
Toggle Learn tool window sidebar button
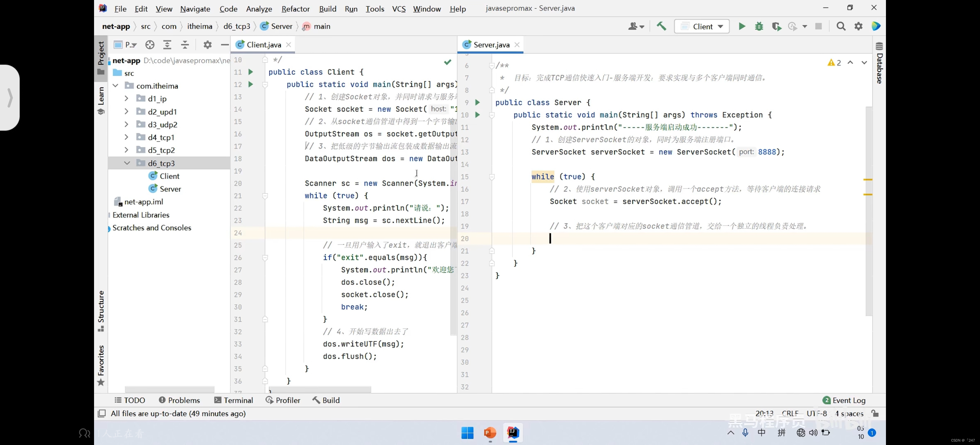(x=101, y=101)
